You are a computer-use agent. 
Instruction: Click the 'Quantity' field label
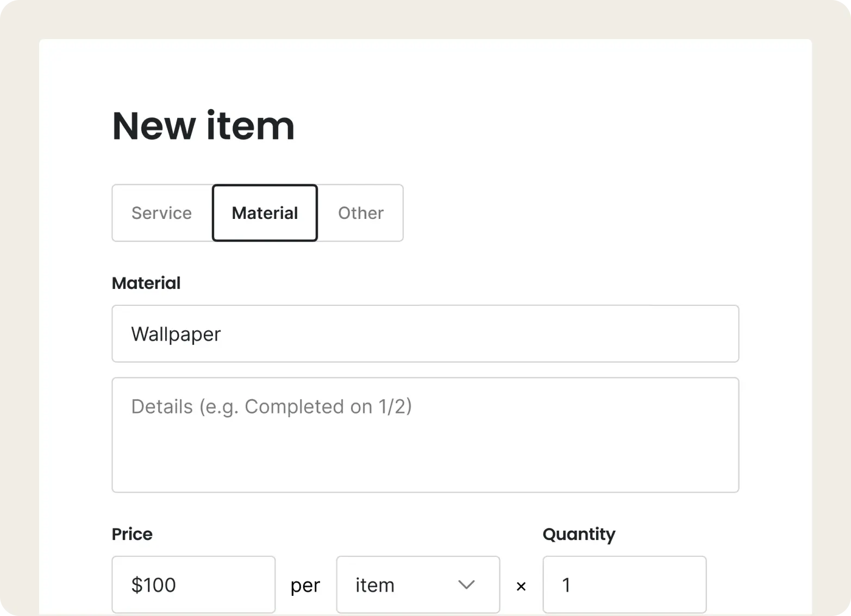(579, 534)
